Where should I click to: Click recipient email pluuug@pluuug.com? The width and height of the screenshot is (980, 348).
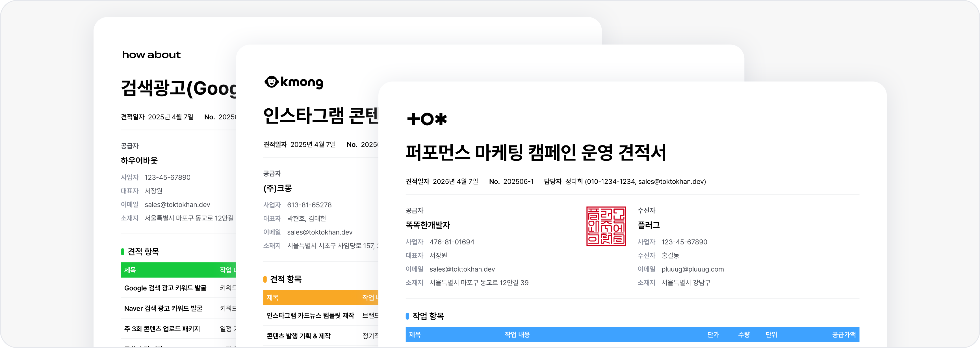[x=692, y=269]
